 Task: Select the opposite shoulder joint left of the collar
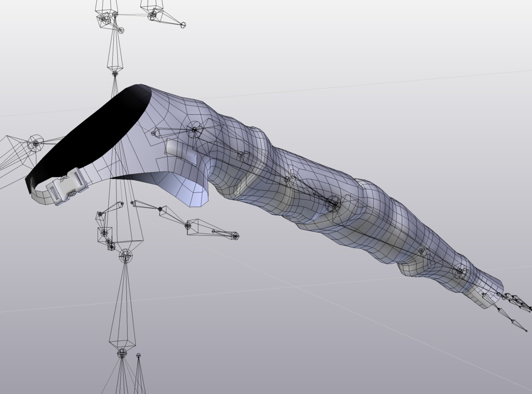coord(35,142)
